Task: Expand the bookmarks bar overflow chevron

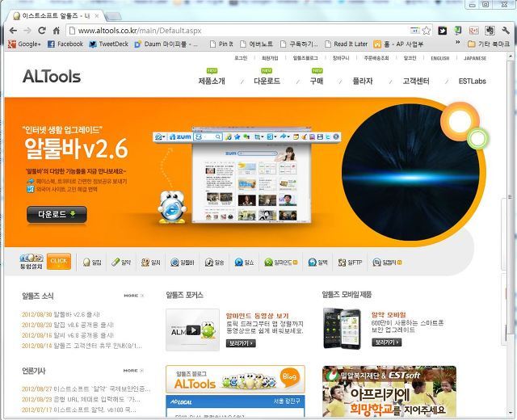Action: 458,42
